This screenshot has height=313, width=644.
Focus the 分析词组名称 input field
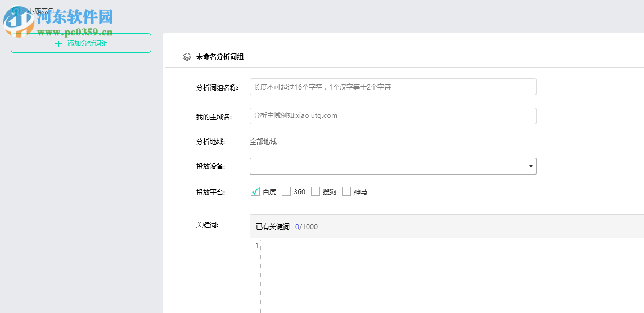point(393,87)
